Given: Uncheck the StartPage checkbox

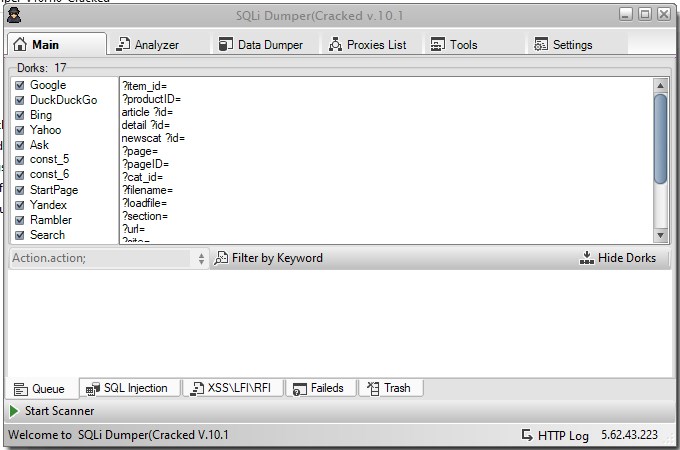Looking at the screenshot, I should click(20, 190).
